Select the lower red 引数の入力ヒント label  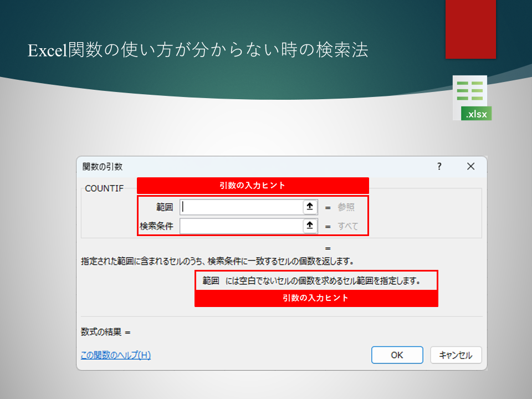(316, 298)
